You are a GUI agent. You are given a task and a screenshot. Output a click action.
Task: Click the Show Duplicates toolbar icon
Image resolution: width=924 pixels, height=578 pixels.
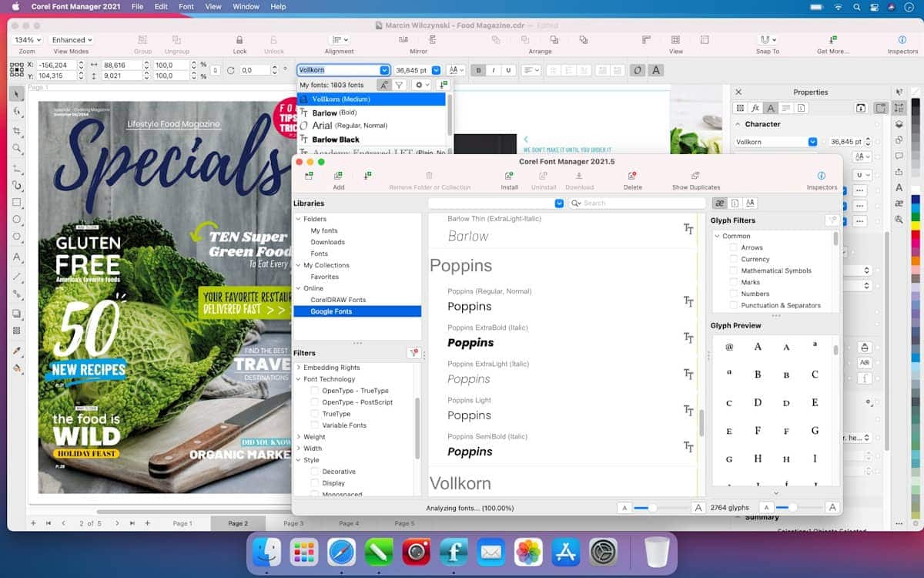[695, 176]
